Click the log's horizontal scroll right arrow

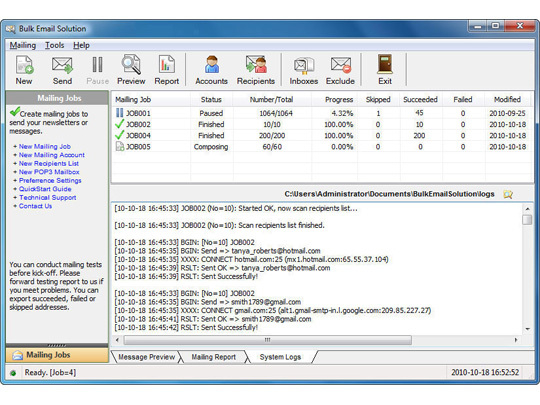coord(516,340)
